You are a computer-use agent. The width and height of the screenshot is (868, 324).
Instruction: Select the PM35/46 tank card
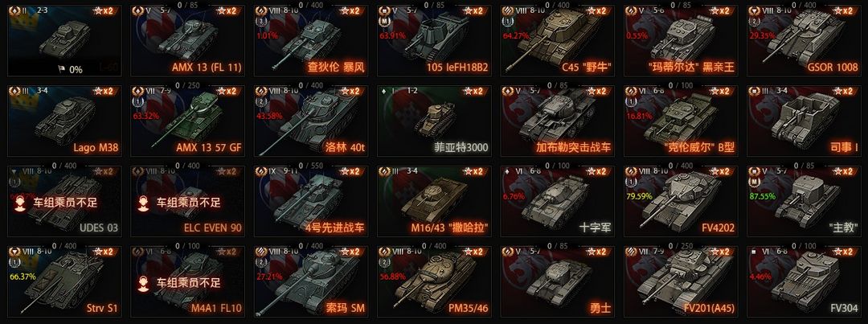tap(434, 281)
